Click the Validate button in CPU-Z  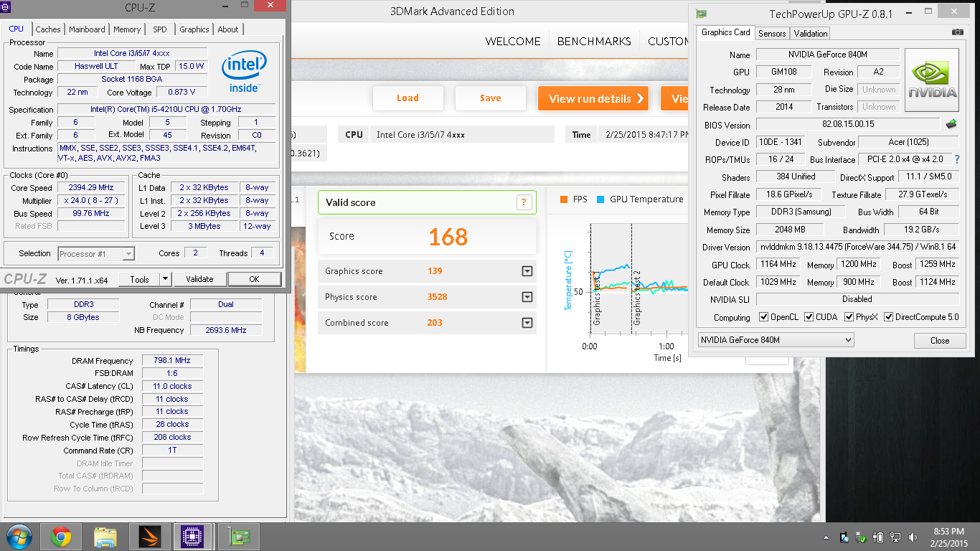pos(199,279)
